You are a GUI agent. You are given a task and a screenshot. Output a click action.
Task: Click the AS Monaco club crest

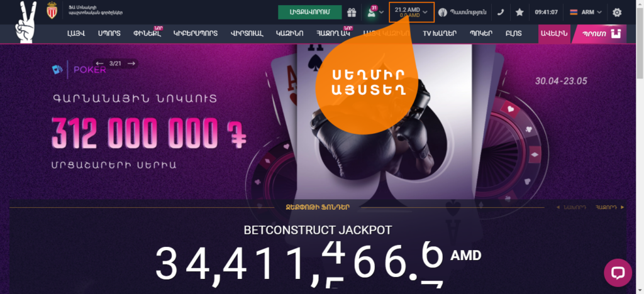coord(52,11)
